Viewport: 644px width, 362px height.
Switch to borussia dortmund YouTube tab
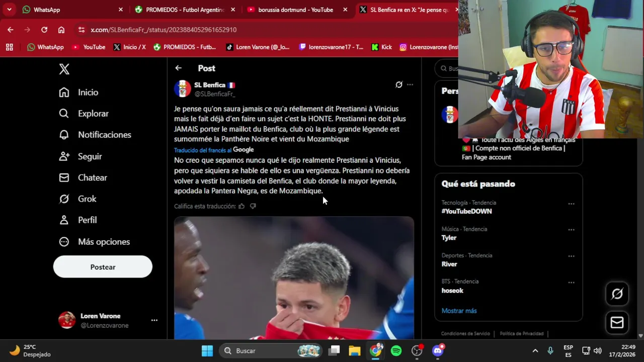pyautogui.click(x=296, y=10)
